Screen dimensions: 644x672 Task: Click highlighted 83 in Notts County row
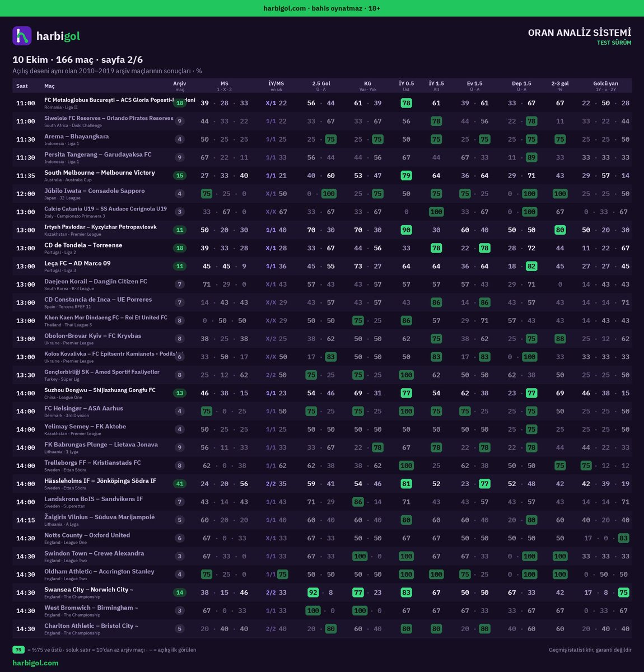623,538
